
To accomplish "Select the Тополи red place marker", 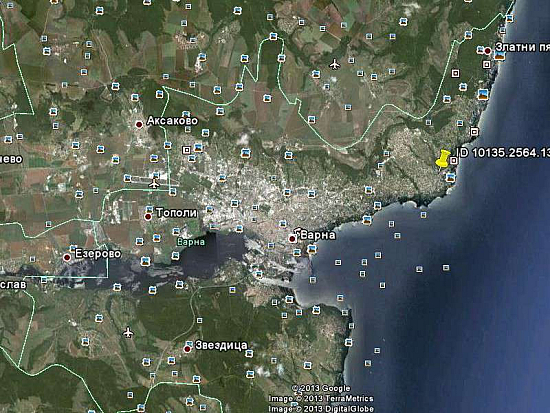I will 148,217.
